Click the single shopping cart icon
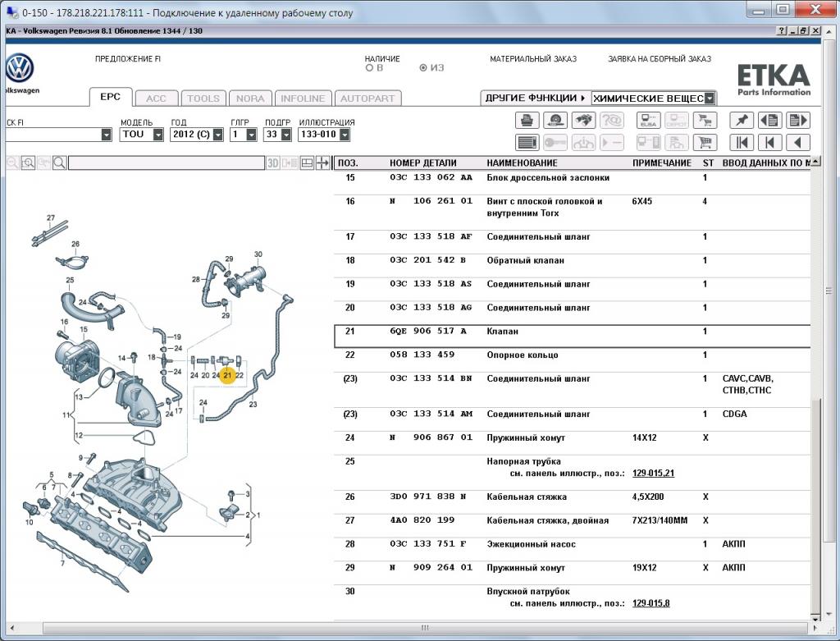This screenshot has height=641, width=840. coord(705,143)
